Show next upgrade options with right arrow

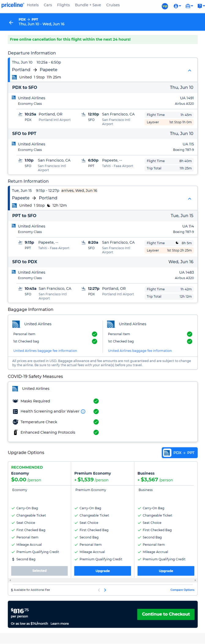(x=105, y=590)
